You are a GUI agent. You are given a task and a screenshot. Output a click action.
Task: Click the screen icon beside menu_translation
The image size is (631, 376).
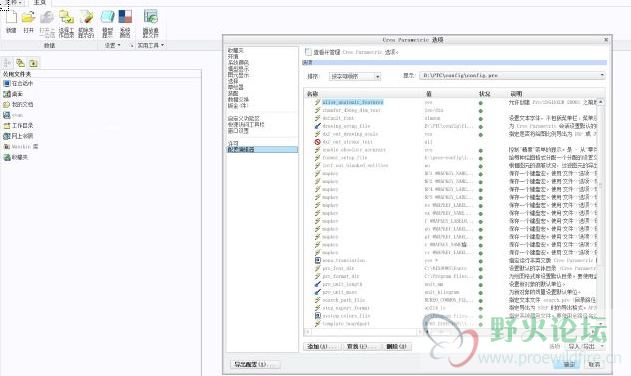[318, 260]
